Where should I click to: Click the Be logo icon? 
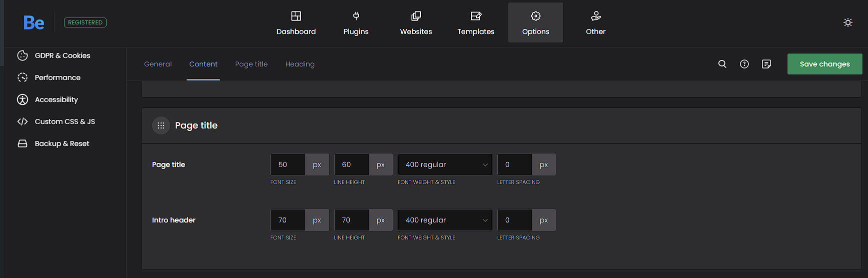pyautogui.click(x=34, y=23)
